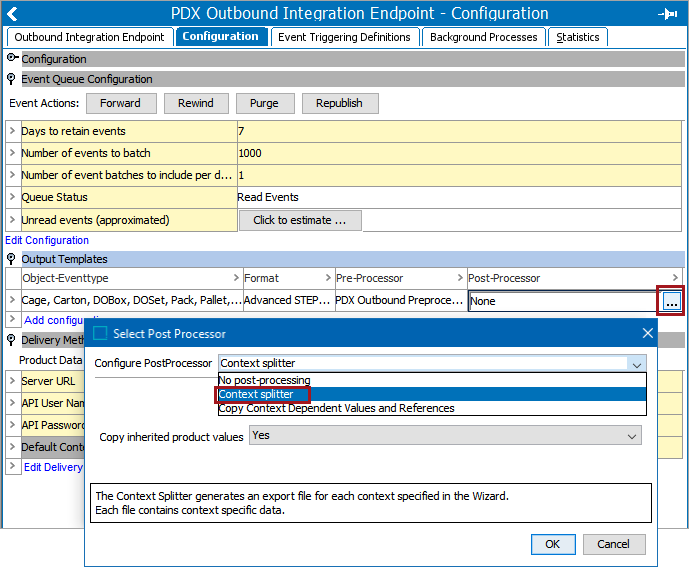The image size is (689, 567).
Task: Choose 'No post-processing' from the list
Action: point(432,380)
